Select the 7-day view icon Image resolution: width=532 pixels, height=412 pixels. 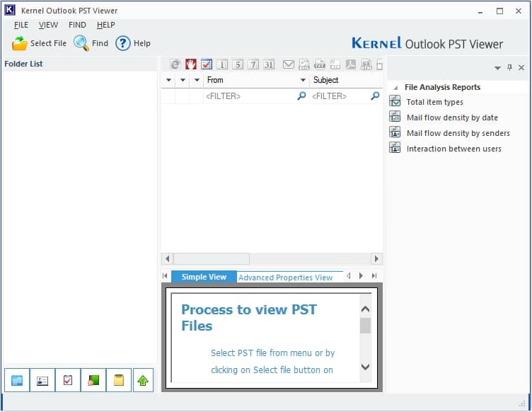pyautogui.click(x=253, y=64)
